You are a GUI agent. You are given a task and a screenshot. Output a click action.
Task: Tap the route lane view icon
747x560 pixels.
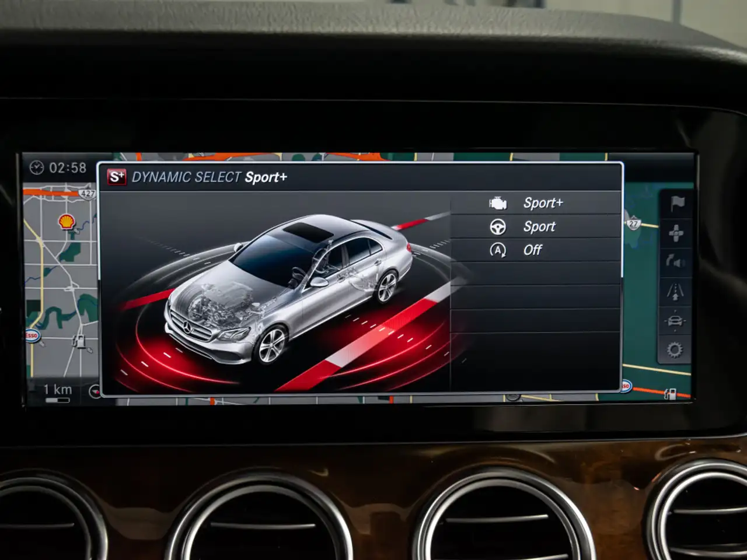pos(675,291)
